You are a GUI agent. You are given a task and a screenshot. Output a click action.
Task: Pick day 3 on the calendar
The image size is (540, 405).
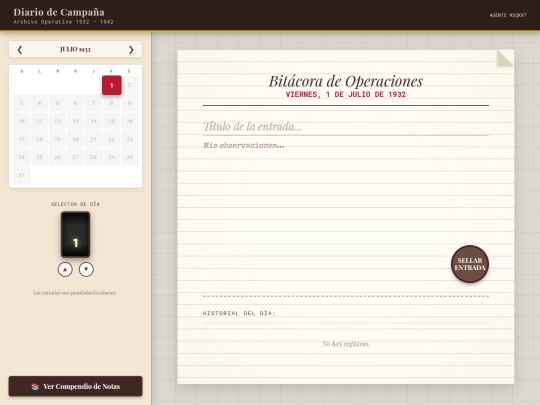coord(21,103)
